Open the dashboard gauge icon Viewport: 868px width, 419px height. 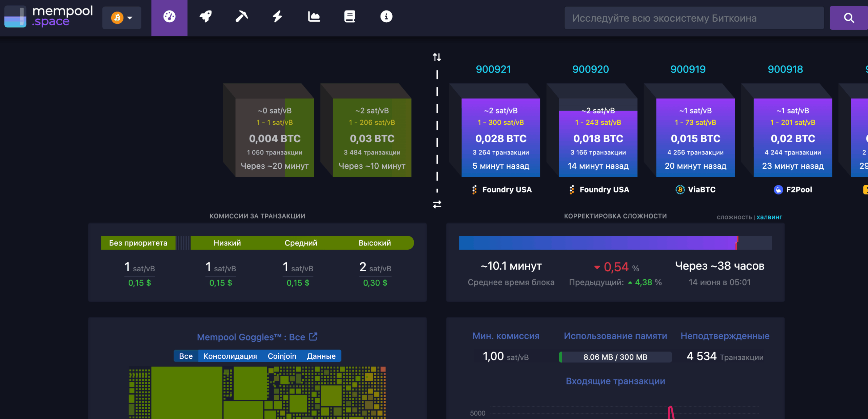click(x=169, y=17)
